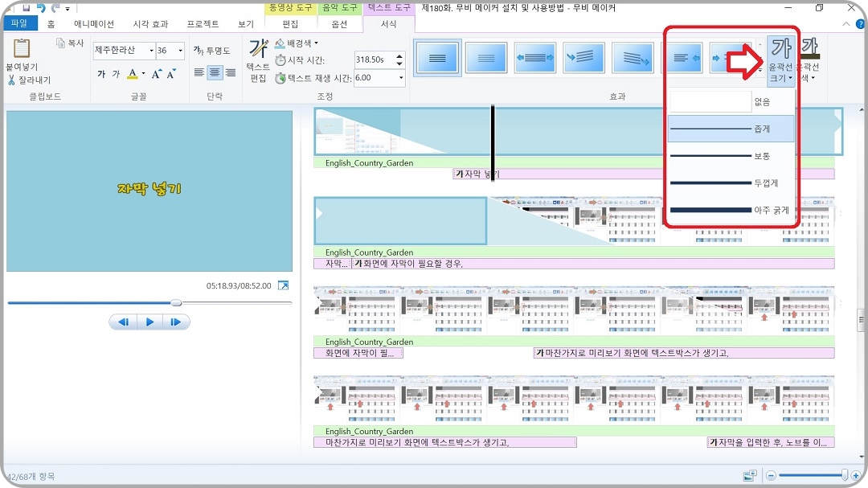Click the Help question mark icon
The width and height of the screenshot is (868, 488).
860,24
